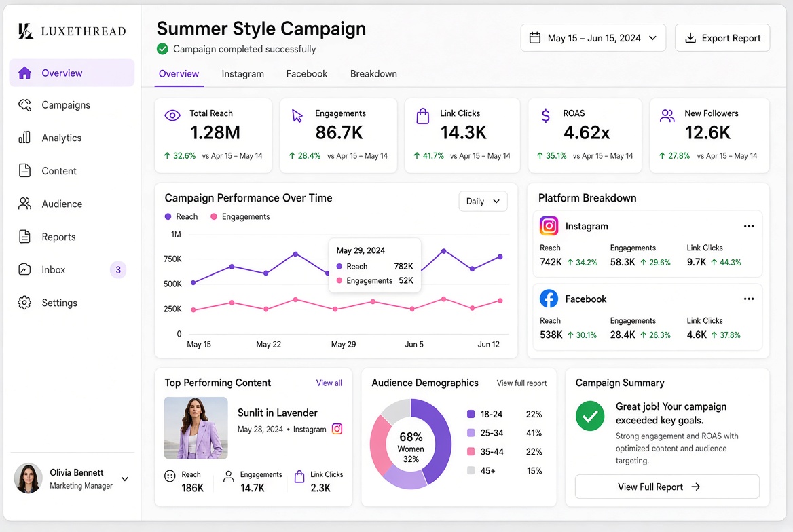Click the Instagram Link Clicks value 9.7K
This screenshot has height=532, width=793.
[697, 262]
